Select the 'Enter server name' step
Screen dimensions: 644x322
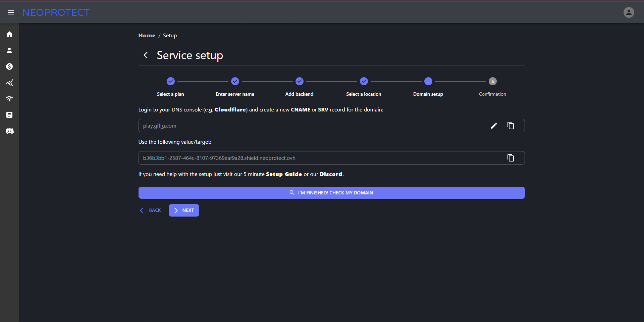pos(235,87)
